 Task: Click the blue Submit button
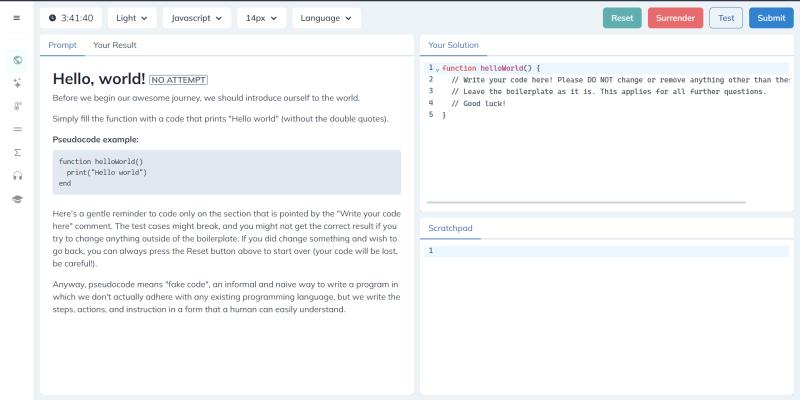[x=771, y=18]
